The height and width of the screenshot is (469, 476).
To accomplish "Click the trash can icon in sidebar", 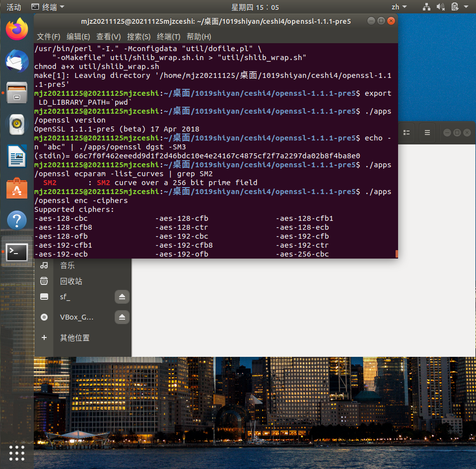I will click(44, 281).
